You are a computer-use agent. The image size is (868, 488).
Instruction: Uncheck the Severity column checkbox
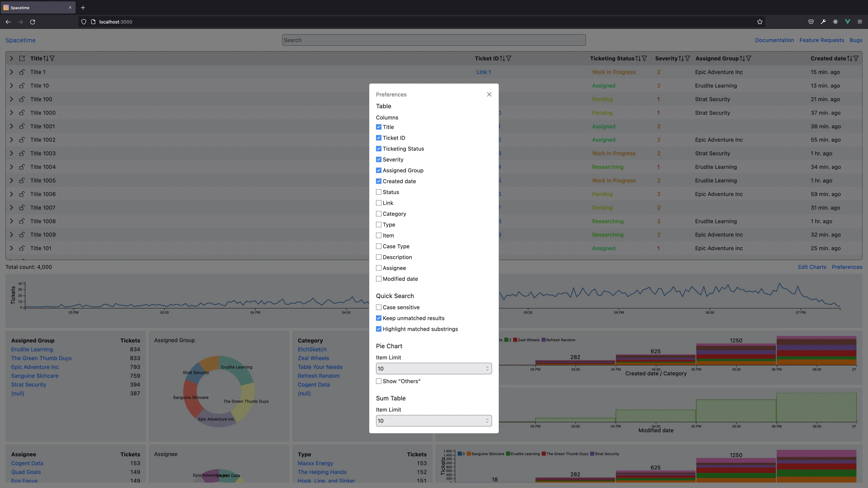click(379, 160)
